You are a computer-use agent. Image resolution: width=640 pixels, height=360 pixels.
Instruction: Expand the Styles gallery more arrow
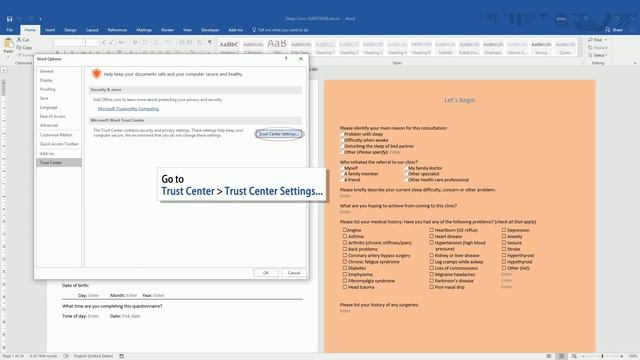(x=580, y=53)
